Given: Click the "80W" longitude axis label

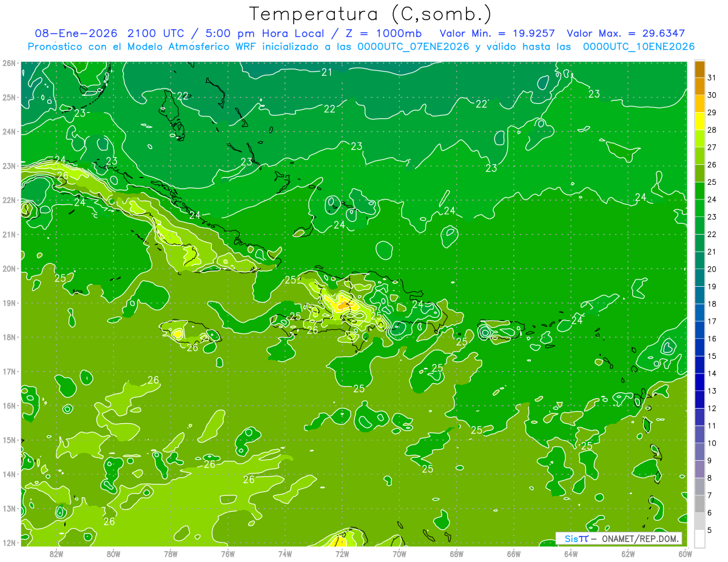Looking at the screenshot, I should 113,554.
